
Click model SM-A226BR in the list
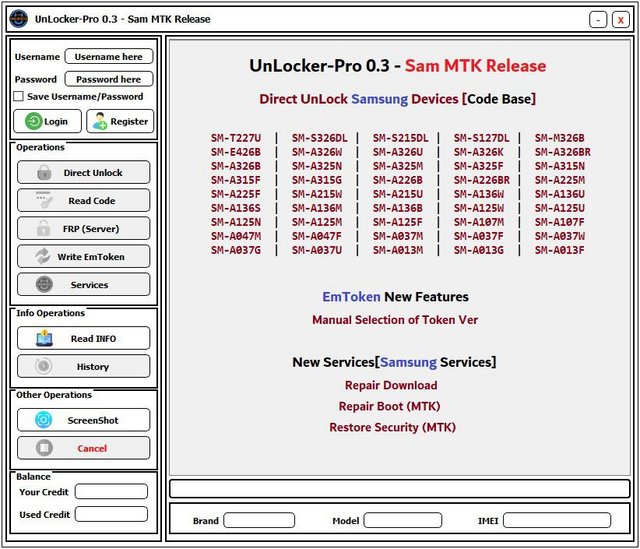[x=482, y=180]
